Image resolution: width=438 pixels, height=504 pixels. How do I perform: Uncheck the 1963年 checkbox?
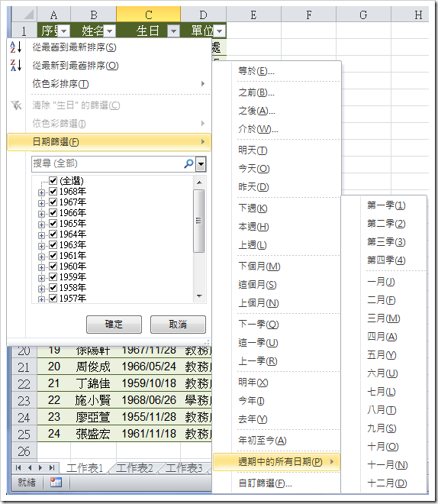click(53, 245)
